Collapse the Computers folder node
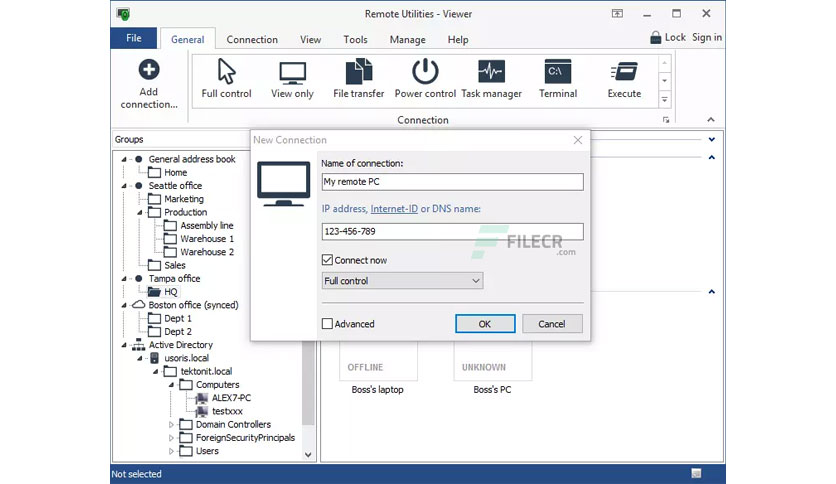This screenshot has width=836, height=484. pyautogui.click(x=172, y=385)
